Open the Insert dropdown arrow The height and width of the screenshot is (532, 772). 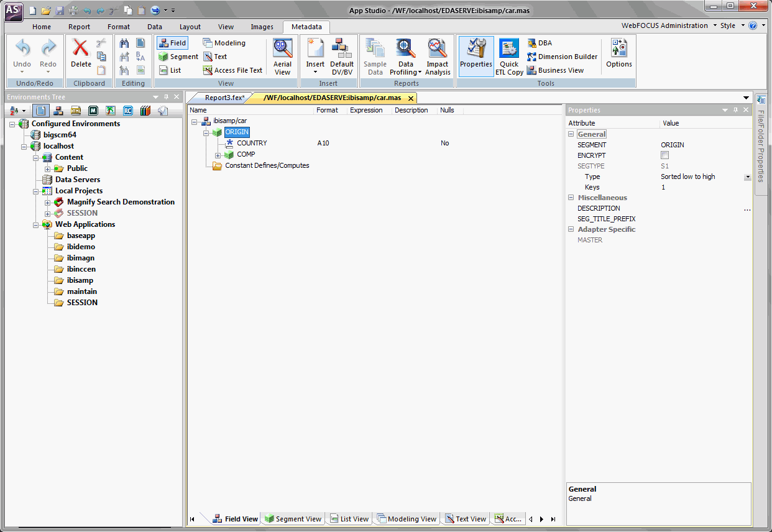(x=315, y=72)
